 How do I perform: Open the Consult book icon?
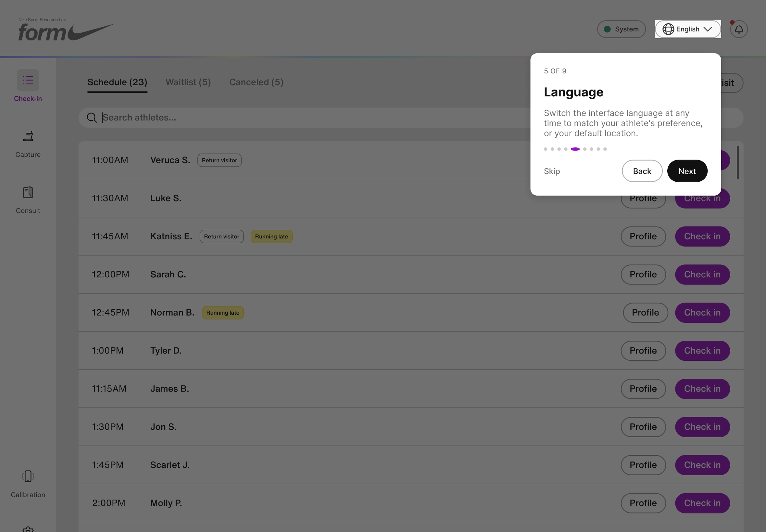[28, 192]
